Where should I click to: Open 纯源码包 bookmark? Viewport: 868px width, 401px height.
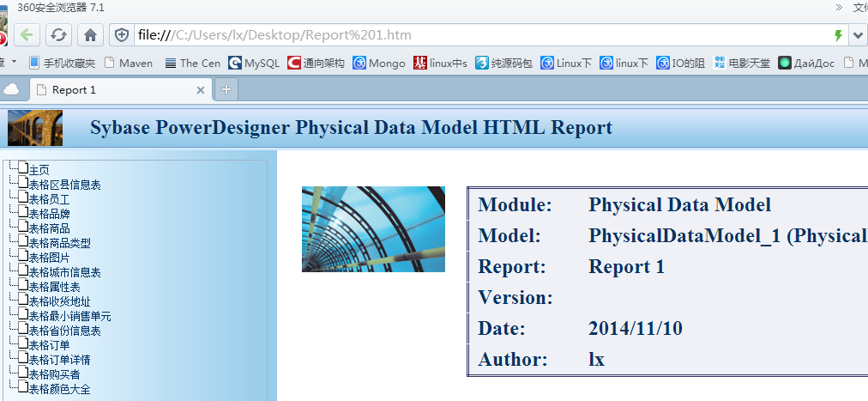503,64
